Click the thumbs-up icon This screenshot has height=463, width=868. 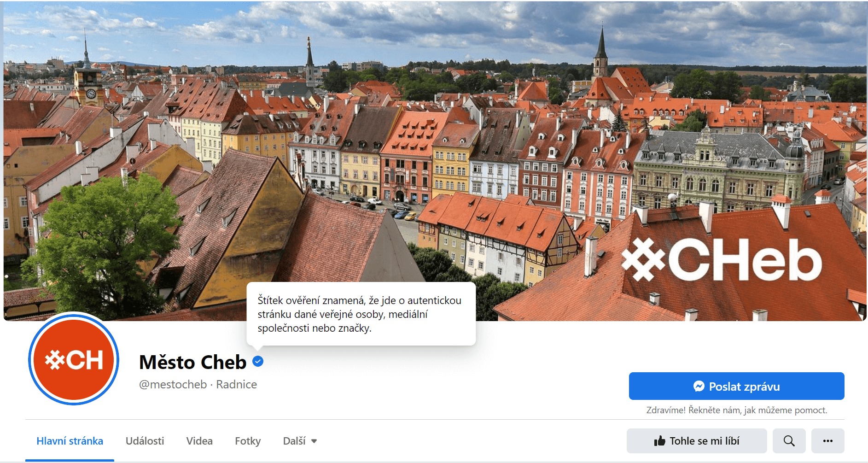[659, 441]
